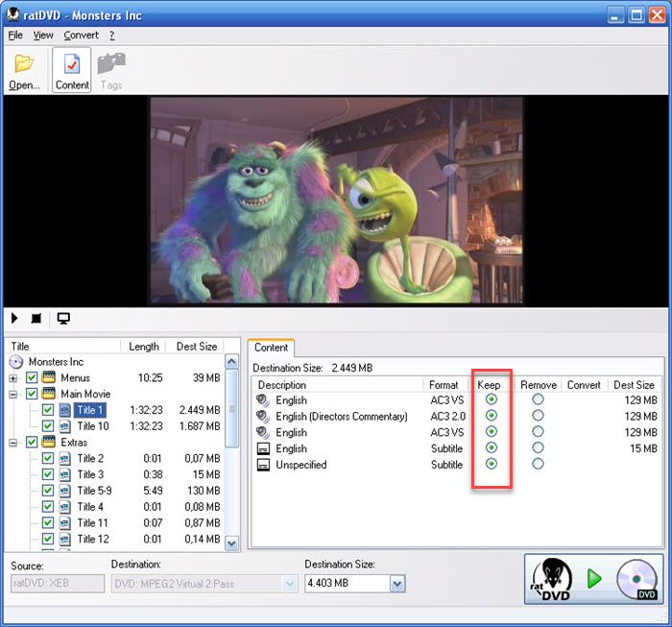Click the Main Movie clapboard icon
Screen dimensions: 672x627
(x=49, y=394)
